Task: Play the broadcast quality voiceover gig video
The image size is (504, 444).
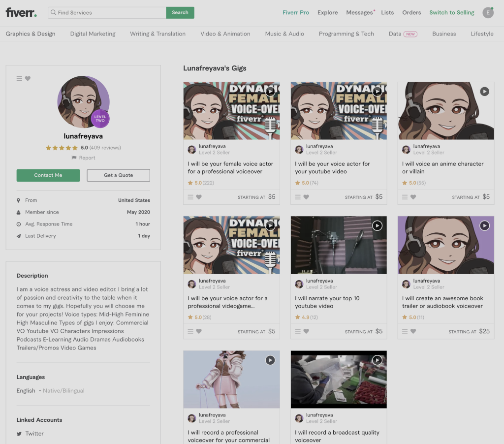Action: pyautogui.click(x=378, y=360)
